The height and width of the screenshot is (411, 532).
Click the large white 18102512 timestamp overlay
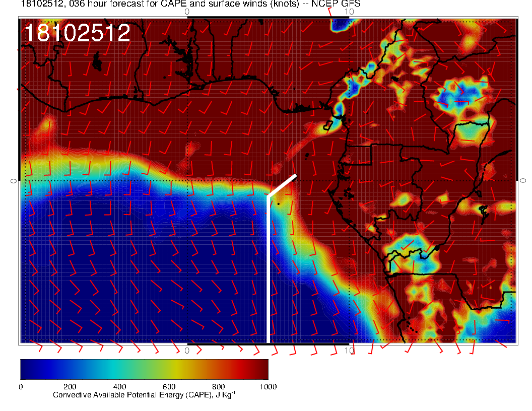(77, 33)
